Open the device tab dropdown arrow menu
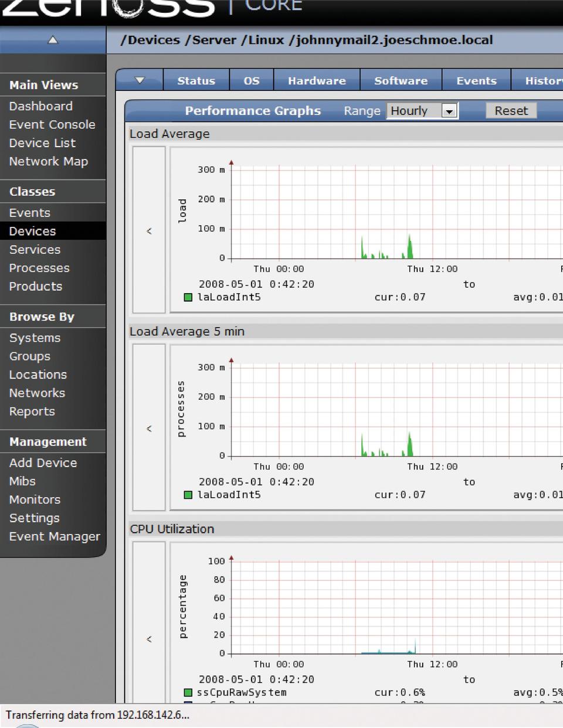The image size is (563, 728). 140,80
